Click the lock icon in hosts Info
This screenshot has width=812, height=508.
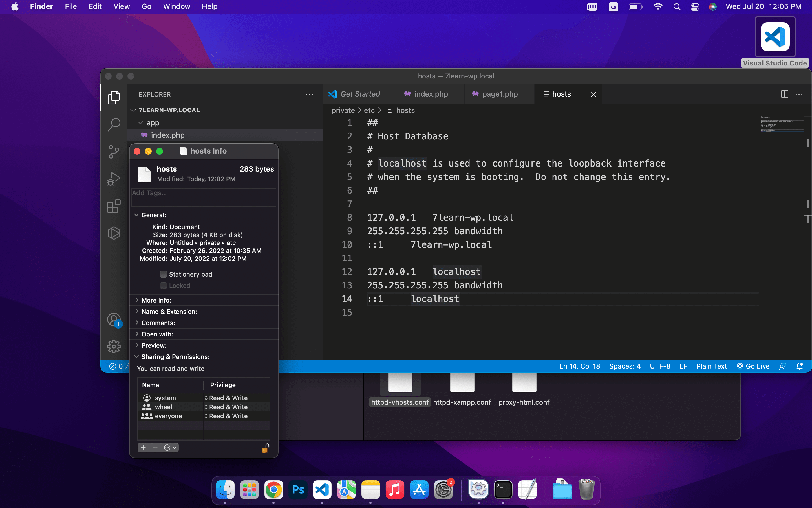coord(265,448)
